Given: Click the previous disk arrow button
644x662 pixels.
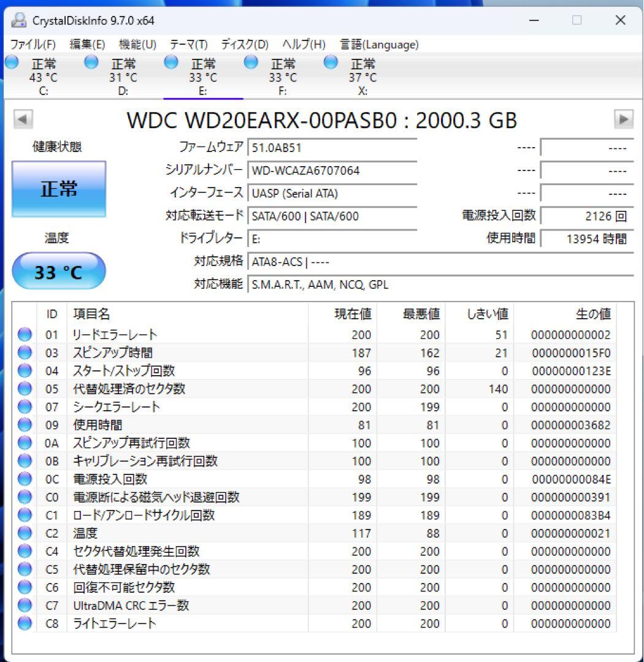Looking at the screenshot, I should click(22, 120).
